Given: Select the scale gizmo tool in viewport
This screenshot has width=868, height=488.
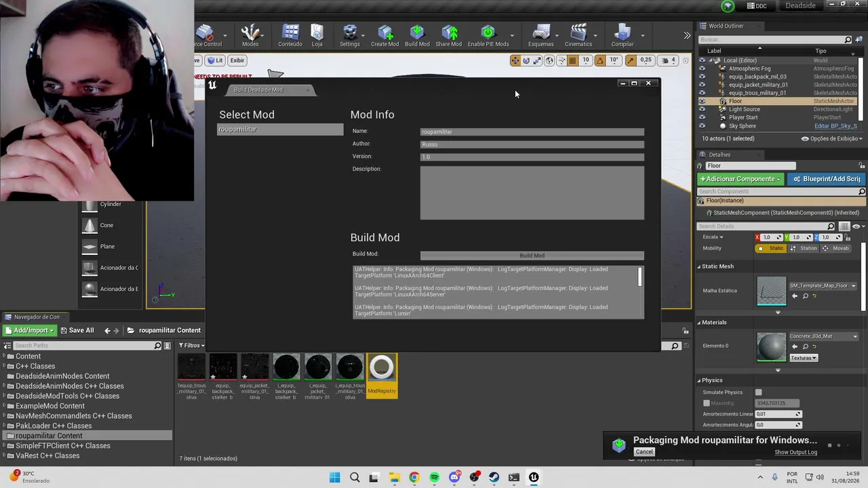Looking at the screenshot, I should [x=537, y=60].
